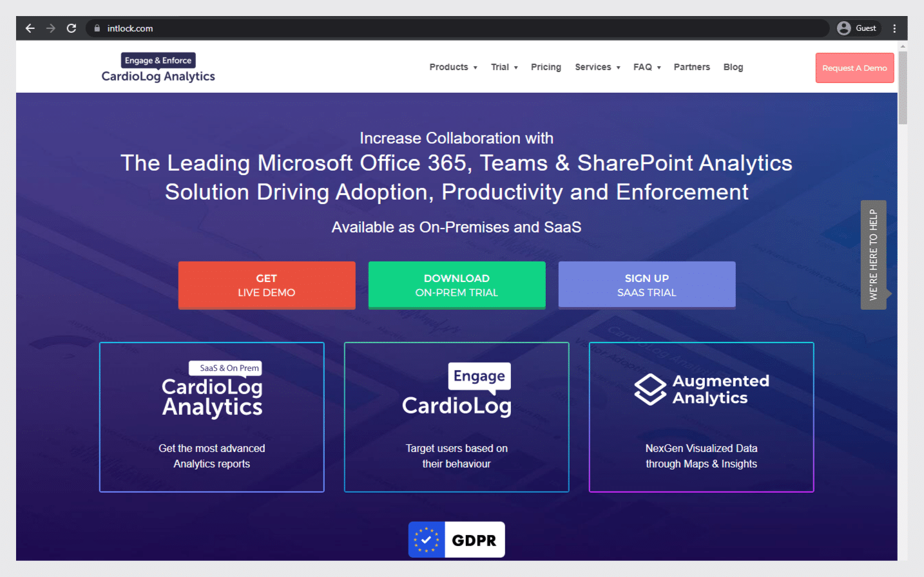Viewport: 924px width, 577px height.
Task: Click 'Get the most advanced Analytics reports' text
Action: pos(212,456)
